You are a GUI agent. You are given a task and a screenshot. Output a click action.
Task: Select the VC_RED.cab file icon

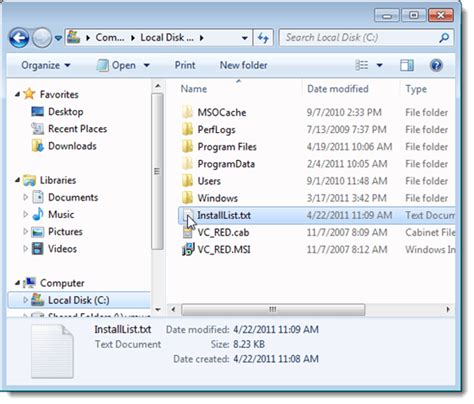188,232
